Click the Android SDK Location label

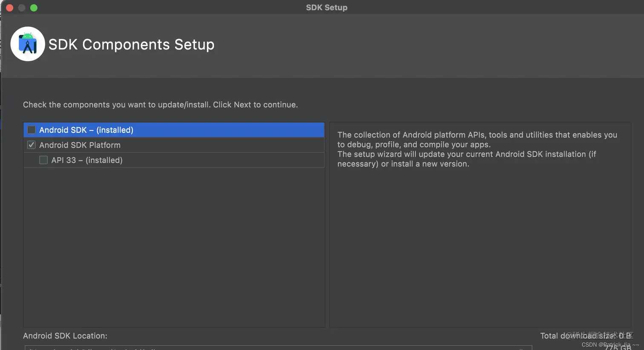(65, 336)
